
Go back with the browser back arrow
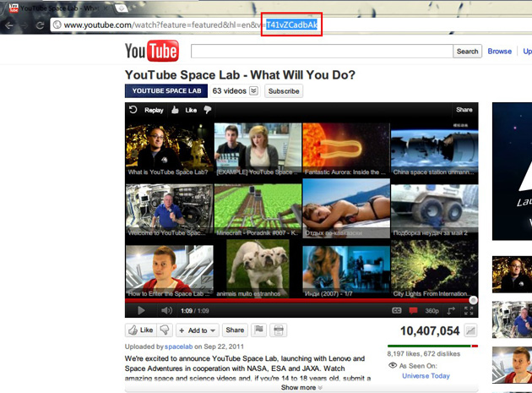coord(9,25)
